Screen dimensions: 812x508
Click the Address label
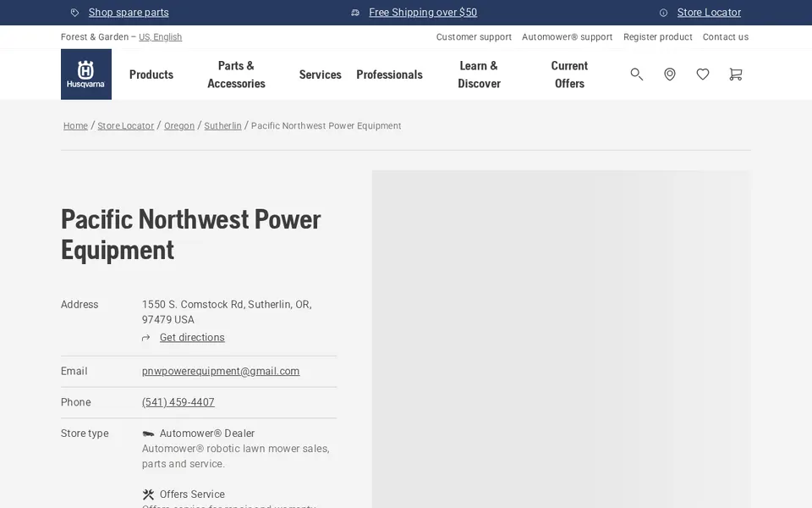(x=80, y=304)
